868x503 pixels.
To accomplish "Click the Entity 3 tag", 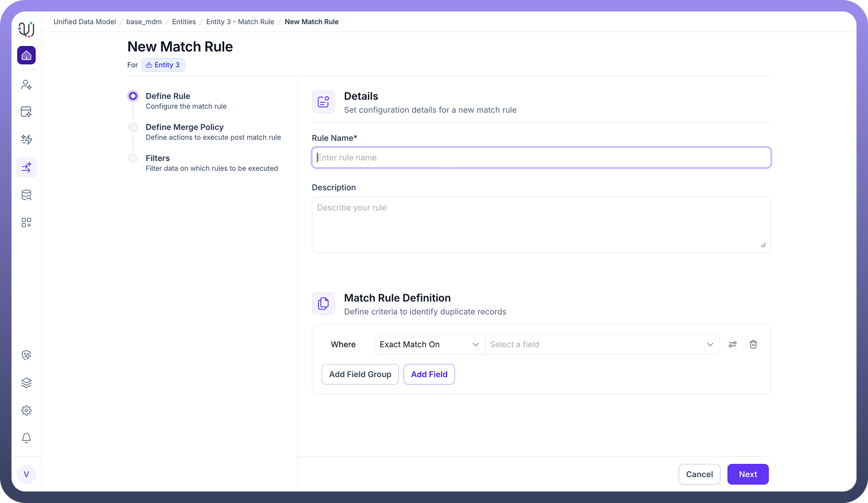I will pos(163,65).
